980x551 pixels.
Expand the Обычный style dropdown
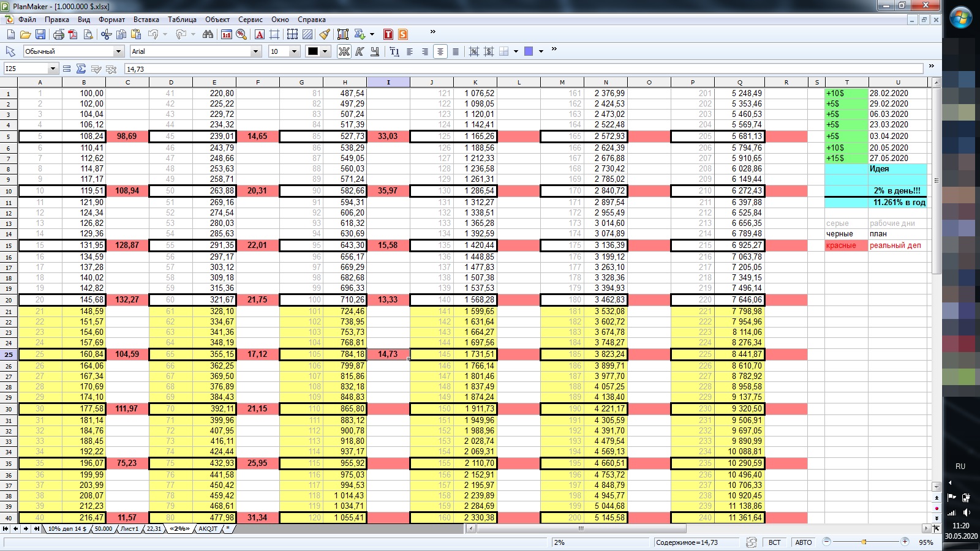tap(118, 52)
